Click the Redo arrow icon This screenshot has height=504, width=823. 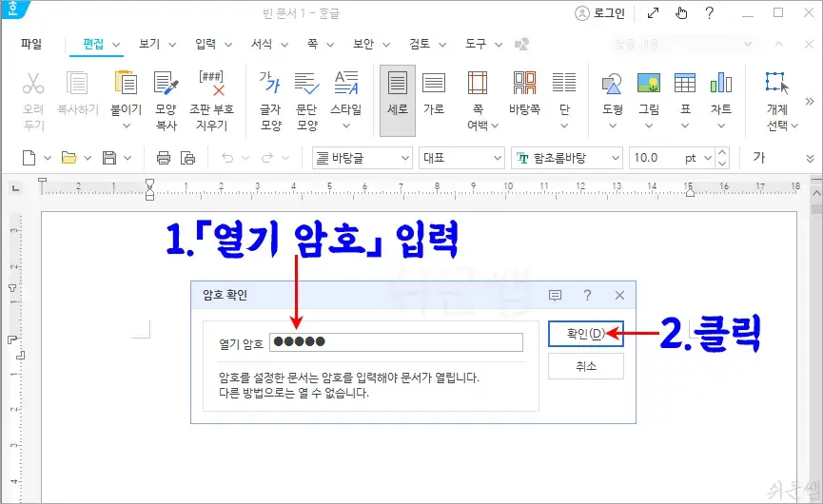267,157
